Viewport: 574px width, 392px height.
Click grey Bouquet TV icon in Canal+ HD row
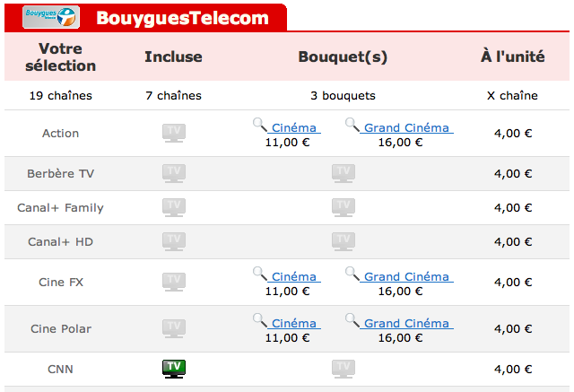pos(344,241)
